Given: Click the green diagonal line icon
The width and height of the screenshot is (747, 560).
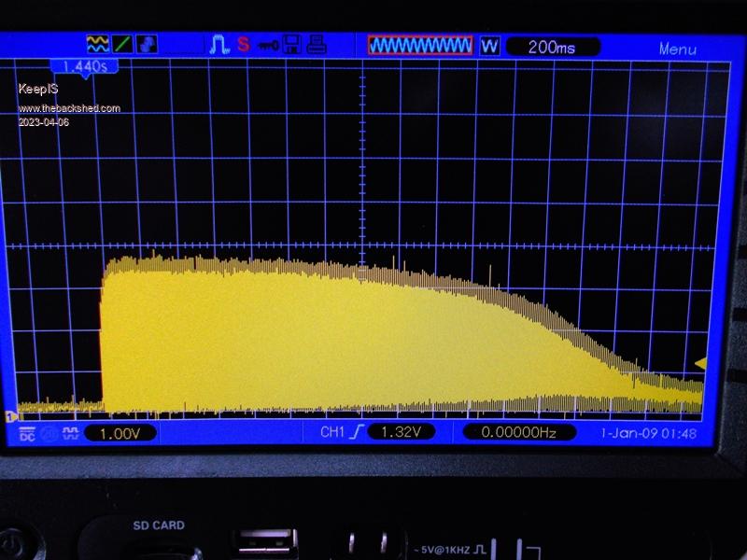Looking at the screenshot, I should point(122,44).
